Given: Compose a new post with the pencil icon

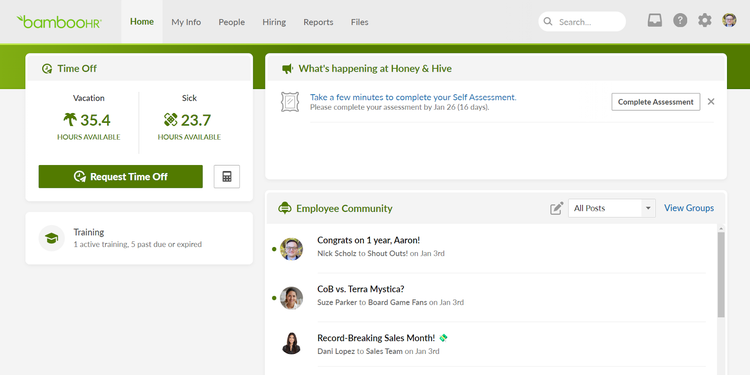Looking at the screenshot, I should (x=556, y=209).
